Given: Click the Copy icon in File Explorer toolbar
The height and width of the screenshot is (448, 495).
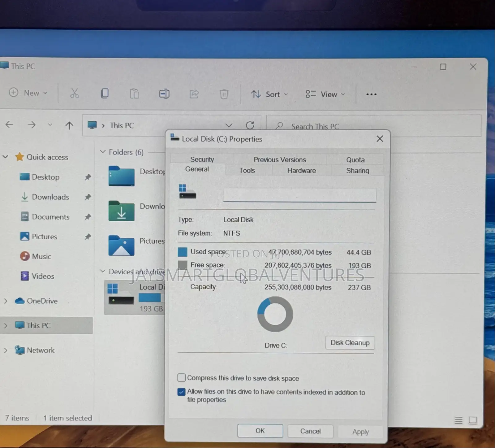Looking at the screenshot, I should click(105, 93).
